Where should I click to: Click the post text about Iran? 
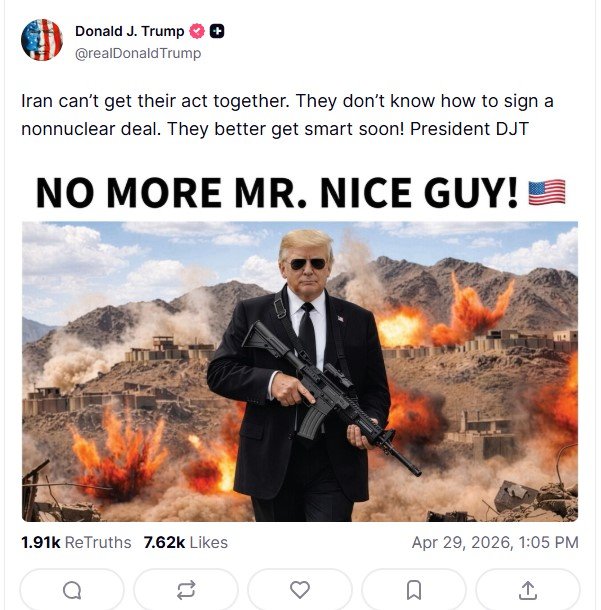tap(287, 102)
